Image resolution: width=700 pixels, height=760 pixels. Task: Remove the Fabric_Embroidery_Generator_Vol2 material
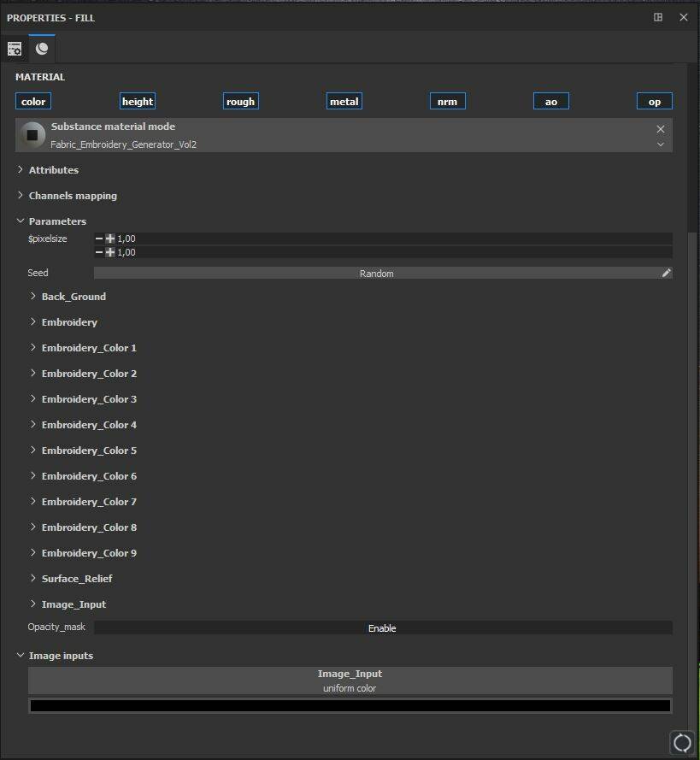(661, 129)
